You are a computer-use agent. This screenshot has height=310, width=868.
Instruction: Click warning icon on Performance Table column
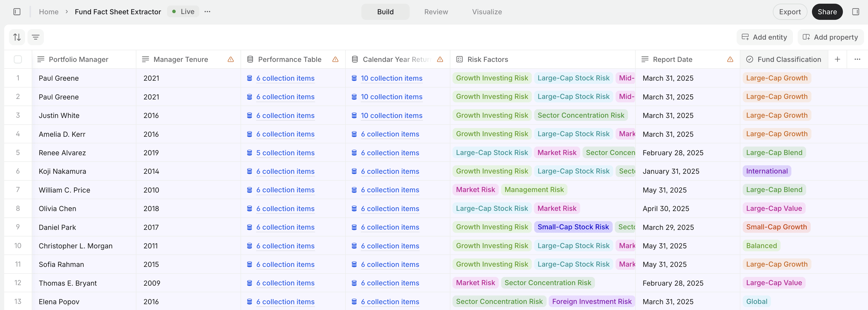click(x=335, y=59)
